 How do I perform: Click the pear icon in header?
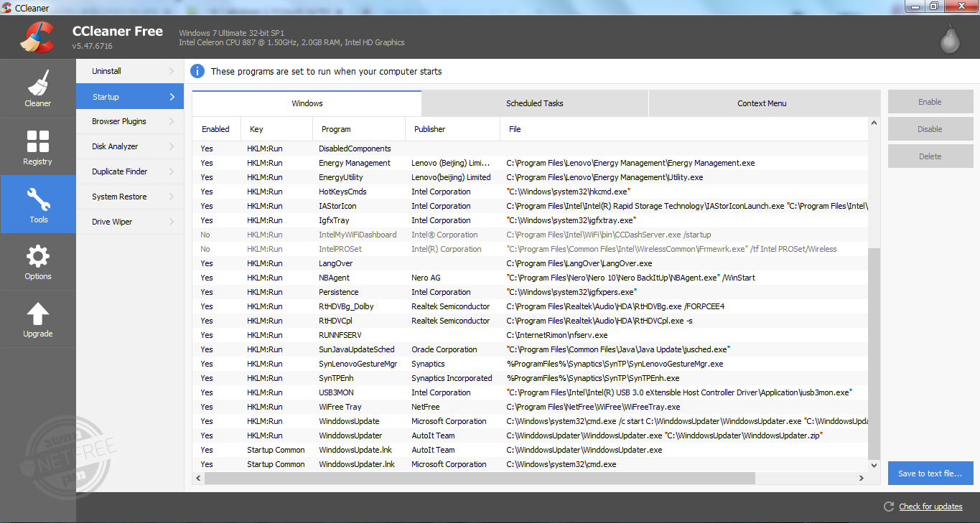(x=950, y=39)
